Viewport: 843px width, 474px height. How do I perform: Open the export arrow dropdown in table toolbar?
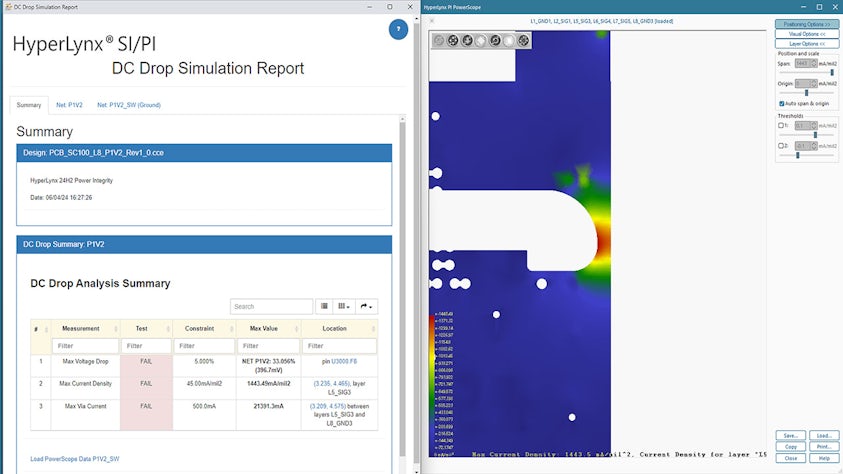point(366,306)
